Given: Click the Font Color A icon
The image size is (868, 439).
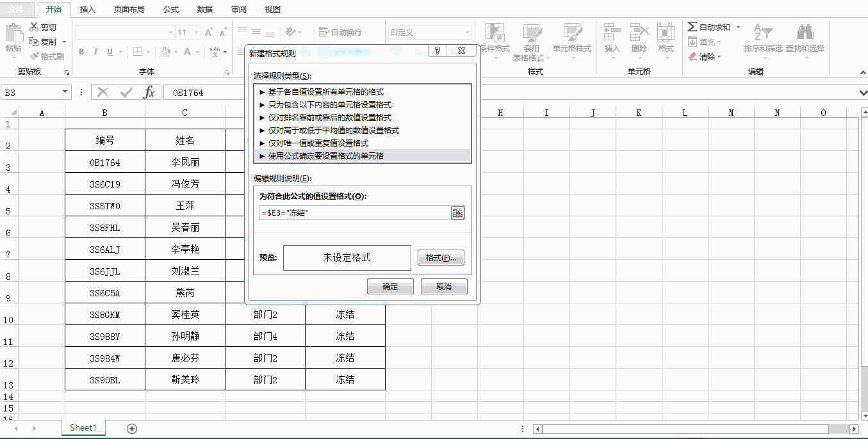Looking at the screenshot, I should pos(188,52).
